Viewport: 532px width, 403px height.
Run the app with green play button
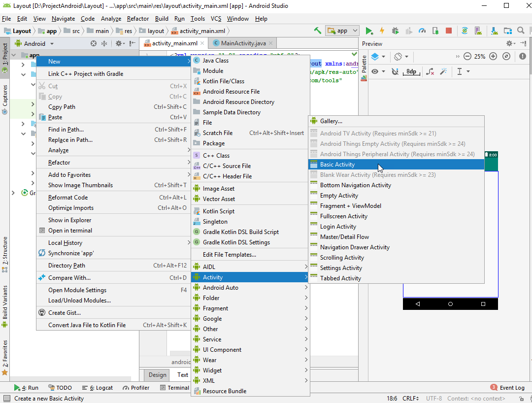point(369,31)
